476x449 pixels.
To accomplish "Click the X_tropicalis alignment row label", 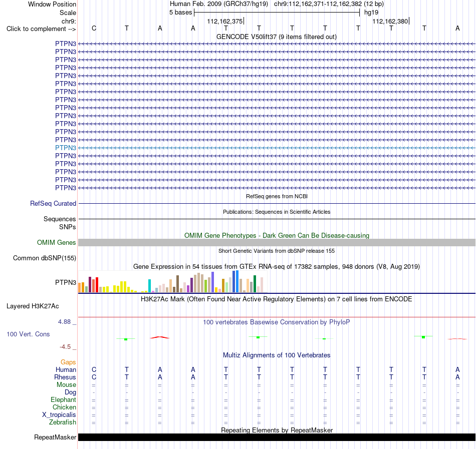I will pyautogui.click(x=59, y=415).
